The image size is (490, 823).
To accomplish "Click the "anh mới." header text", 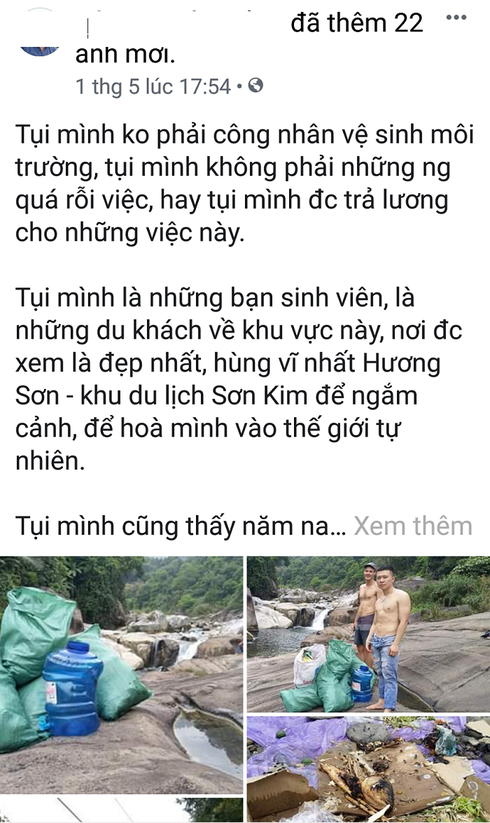I will click(x=125, y=54).
